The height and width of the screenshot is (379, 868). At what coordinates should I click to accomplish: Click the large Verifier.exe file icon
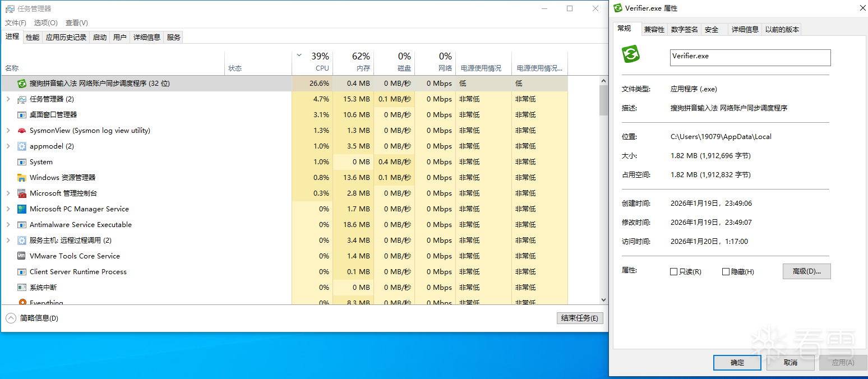(x=631, y=55)
